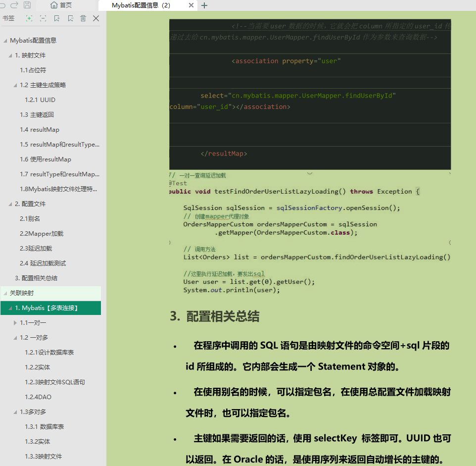
Task: Collapse the 2. 配置文件 node
Action: (10, 204)
